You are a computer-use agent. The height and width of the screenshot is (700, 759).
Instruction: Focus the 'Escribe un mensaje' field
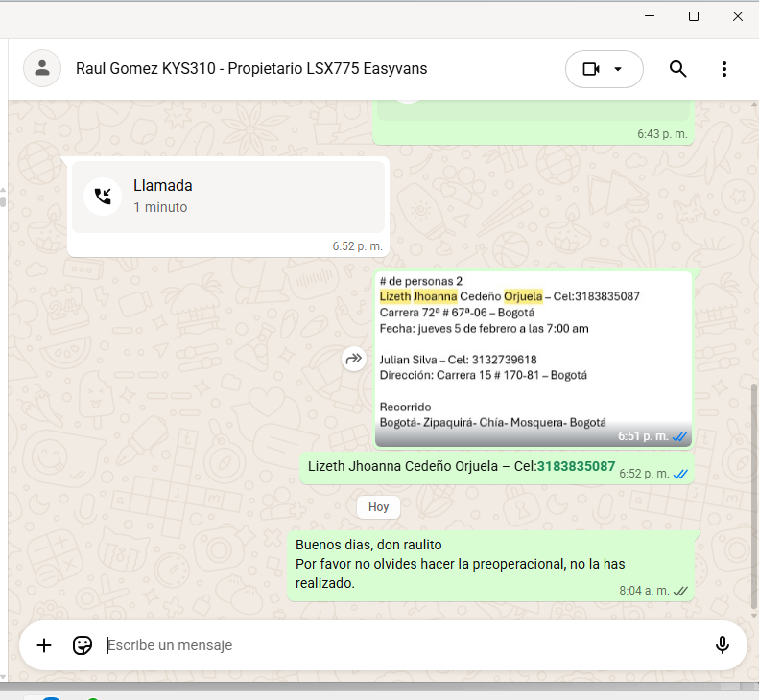tap(384, 645)
